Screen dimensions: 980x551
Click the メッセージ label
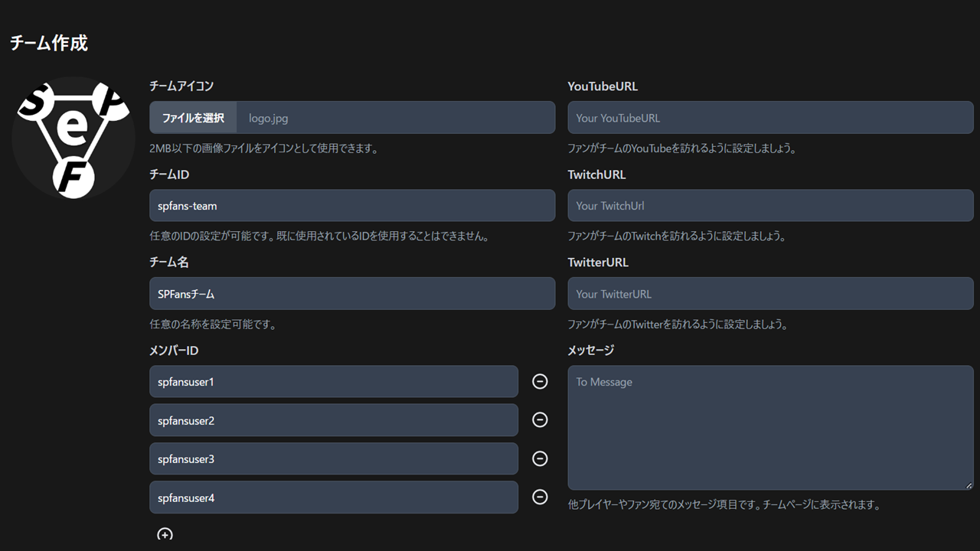tap(591, 350)
